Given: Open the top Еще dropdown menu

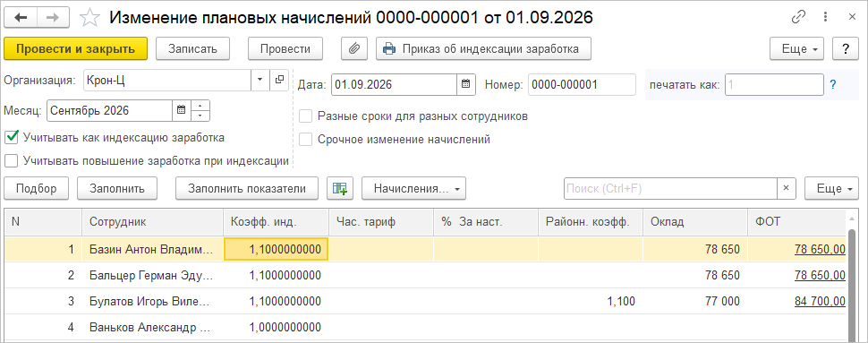Looking at the screenshot, I should [x=797, y=48].
